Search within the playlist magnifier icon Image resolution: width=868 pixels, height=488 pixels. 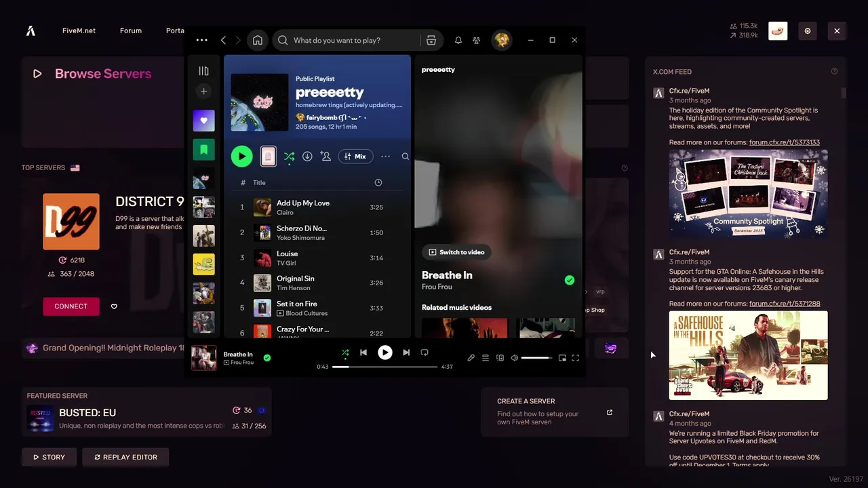click(x=405, y=156)
